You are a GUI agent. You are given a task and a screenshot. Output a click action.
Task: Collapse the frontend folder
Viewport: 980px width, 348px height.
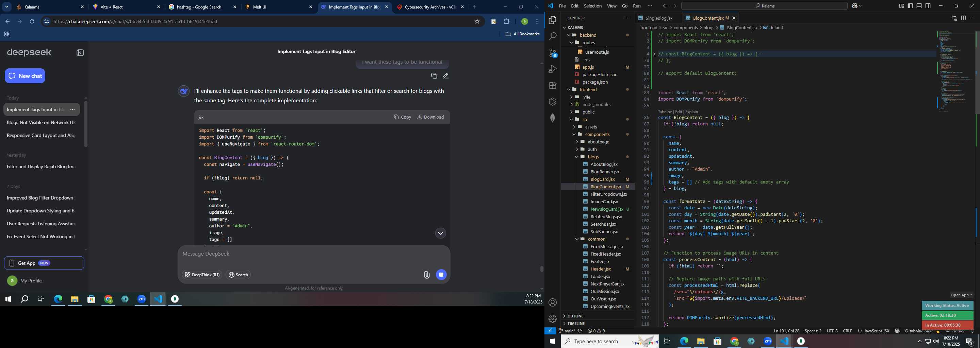point(569,89)
